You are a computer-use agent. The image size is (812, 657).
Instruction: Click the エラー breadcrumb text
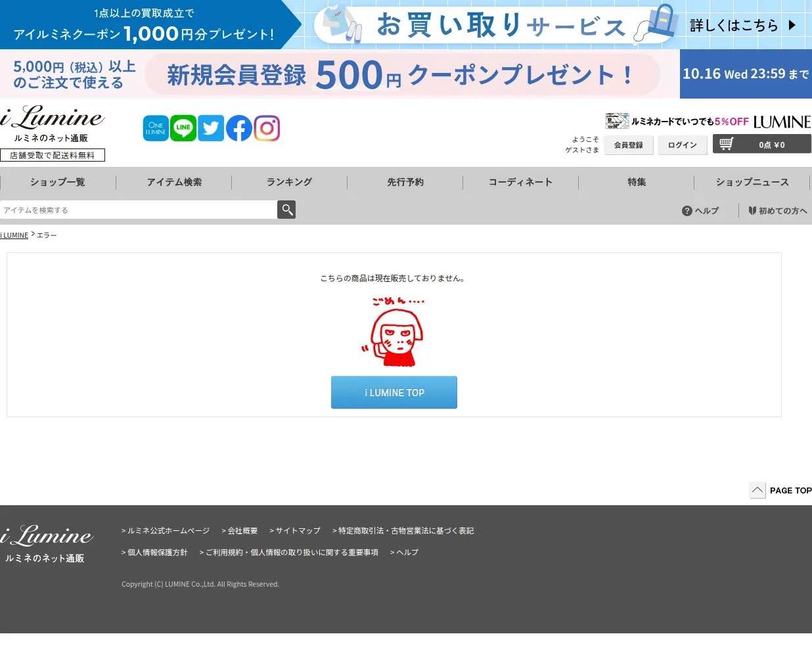47,235
